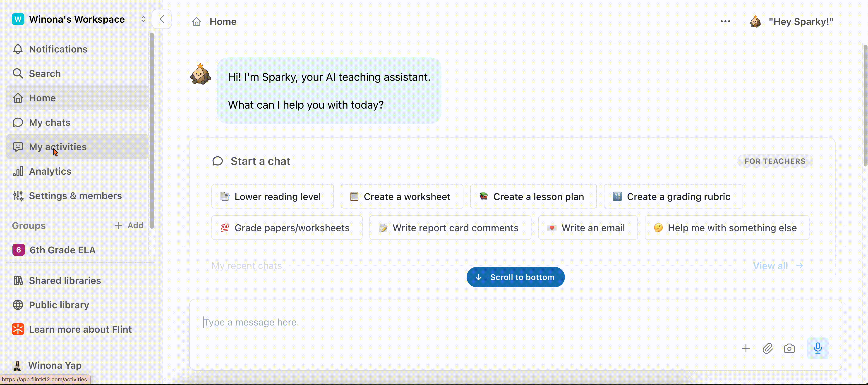Open the 6th Grade ELA group
The height and width of the screenshot is (385, 868).
[77, 250]
